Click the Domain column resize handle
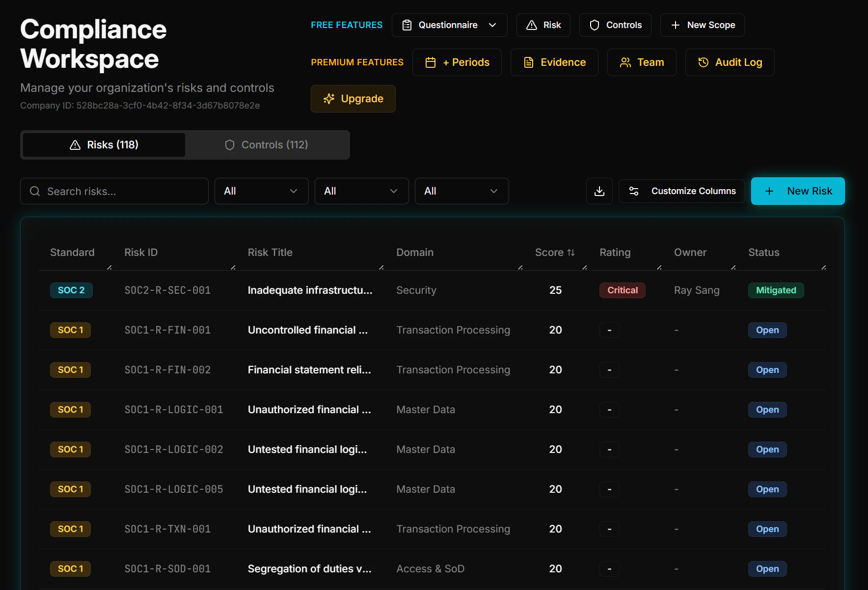This screenshot has width=868, height=590. click(520, 267)
